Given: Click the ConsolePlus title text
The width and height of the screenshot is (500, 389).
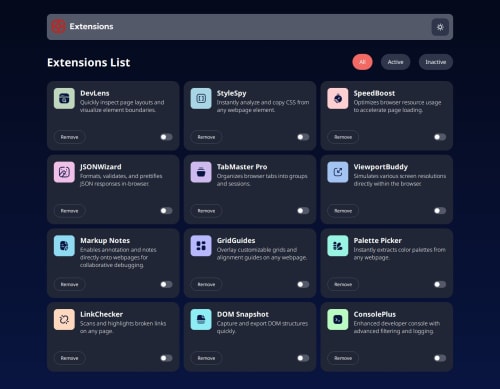Looking at the screenshot, I should pos(375,314).
